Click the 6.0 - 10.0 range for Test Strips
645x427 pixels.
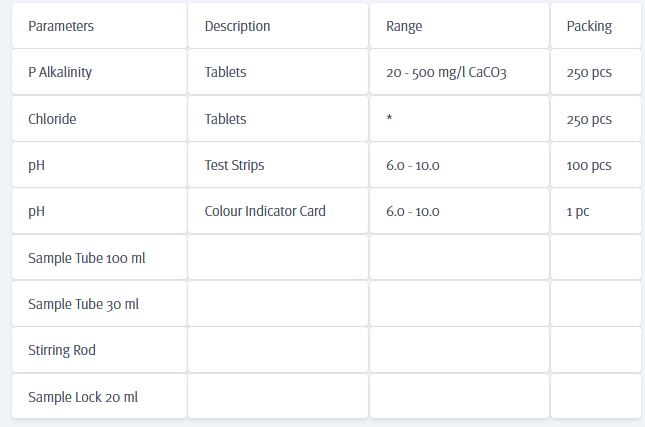click(413, 165)
